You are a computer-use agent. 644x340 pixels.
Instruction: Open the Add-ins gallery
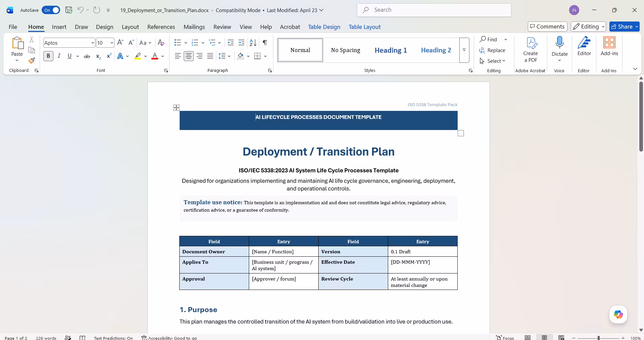(x=609, y=47)
